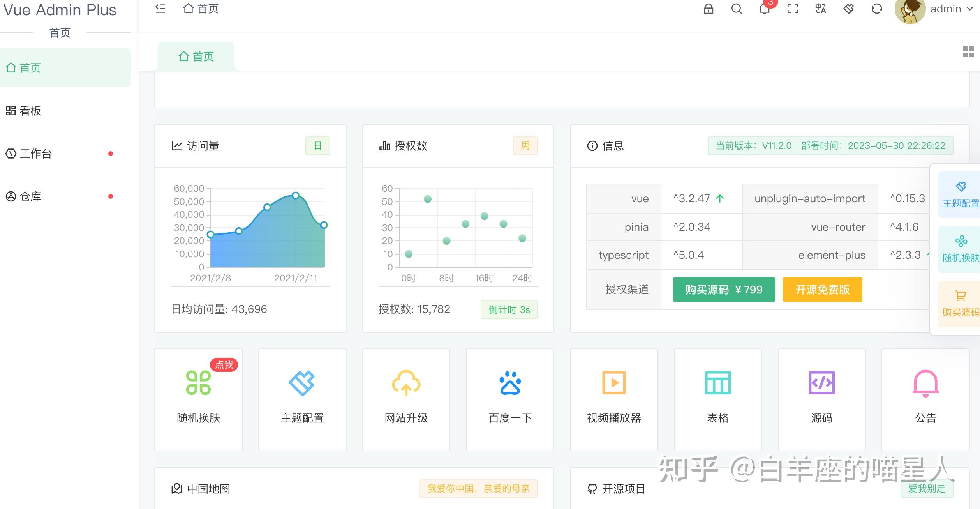This screenshot has height=509, width=980.
Task: Collapse the sidebar with the hamburger icon
Action: [x=160, y=9]
